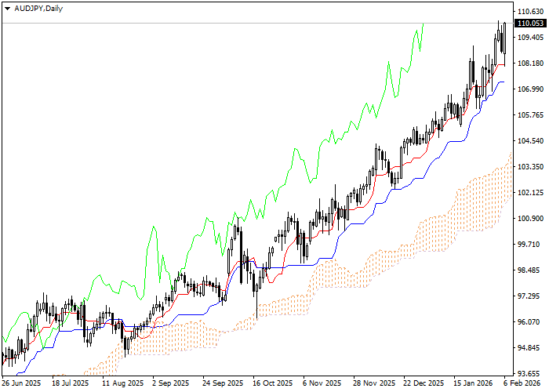Click the 98.485 price axis label
Image resolution: width=549 pixels, height=392 pixels.
click(x=531, y=270)
